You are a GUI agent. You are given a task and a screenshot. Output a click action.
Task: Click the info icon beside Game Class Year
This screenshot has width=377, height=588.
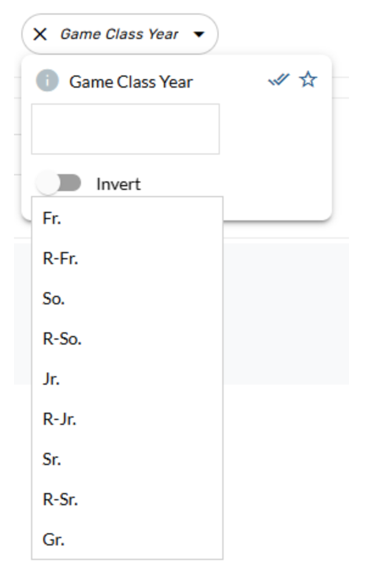(x=47, y=81)
